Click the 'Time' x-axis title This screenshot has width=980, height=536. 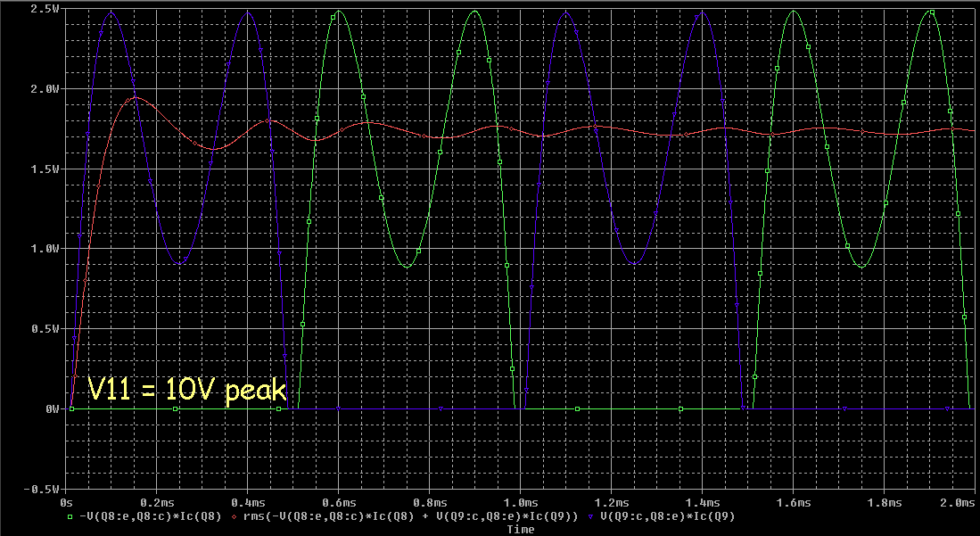[x=521, y=530]
